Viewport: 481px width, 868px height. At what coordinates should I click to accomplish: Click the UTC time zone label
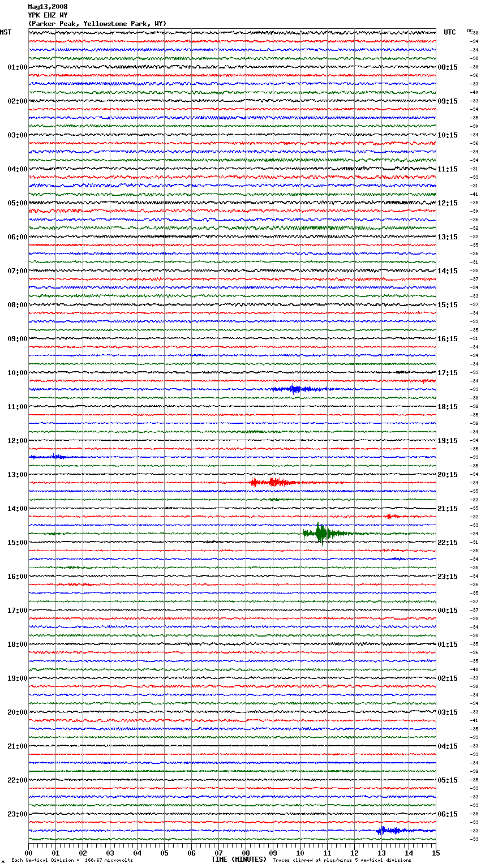pos(449,32)
